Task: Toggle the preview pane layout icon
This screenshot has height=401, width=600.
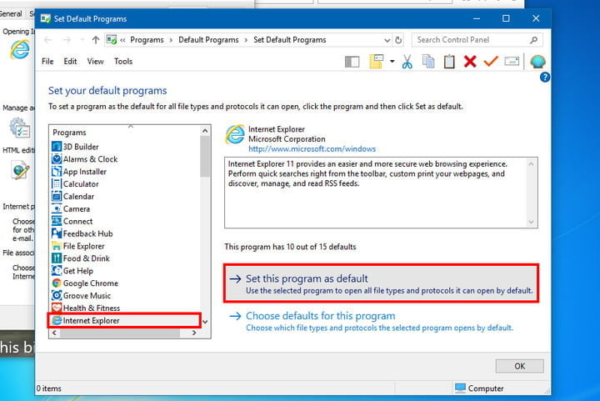Action: [x=352, y=62]
